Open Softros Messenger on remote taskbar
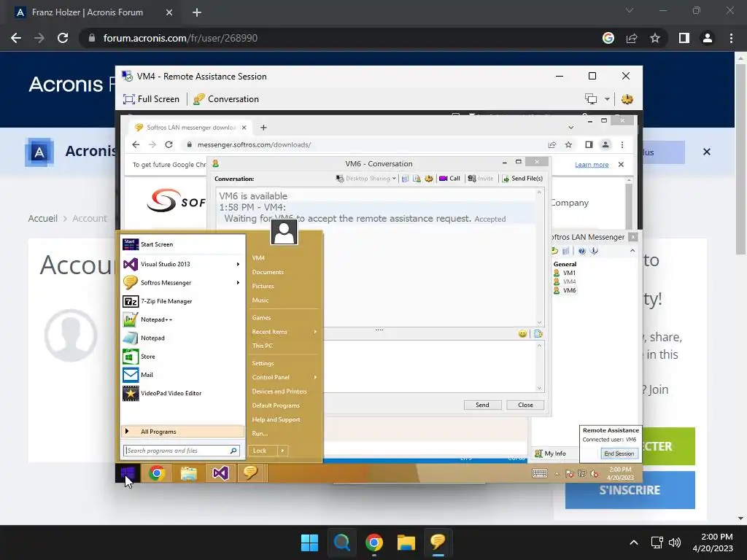This screenshot has width=747, height=560. click(251, 472)
